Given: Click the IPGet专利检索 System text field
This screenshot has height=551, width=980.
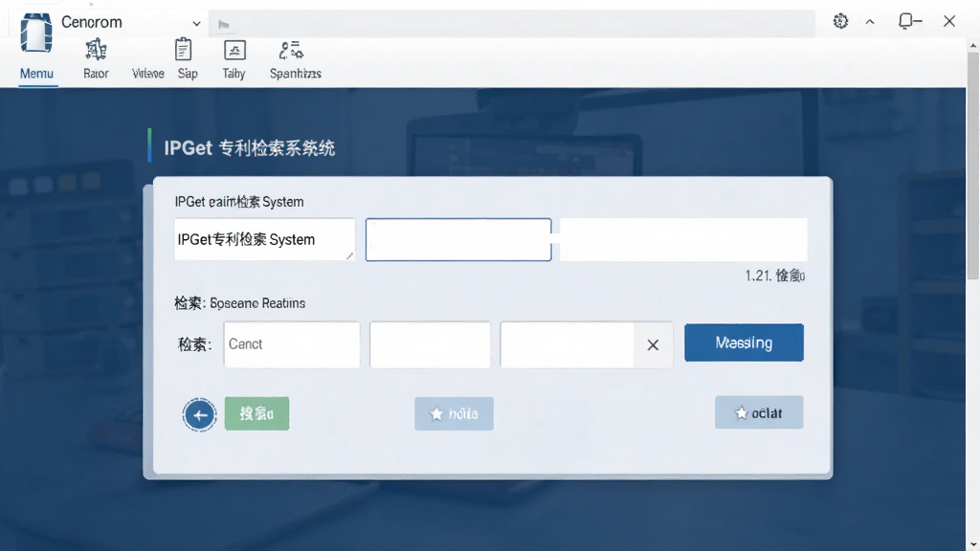Looking at the screenshot, I should (x=264, y=239).
